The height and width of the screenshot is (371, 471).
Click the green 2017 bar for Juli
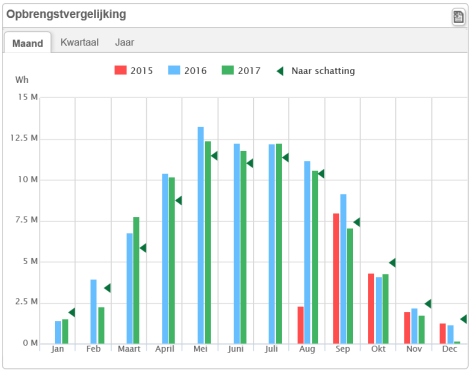(x=279, y=244)
